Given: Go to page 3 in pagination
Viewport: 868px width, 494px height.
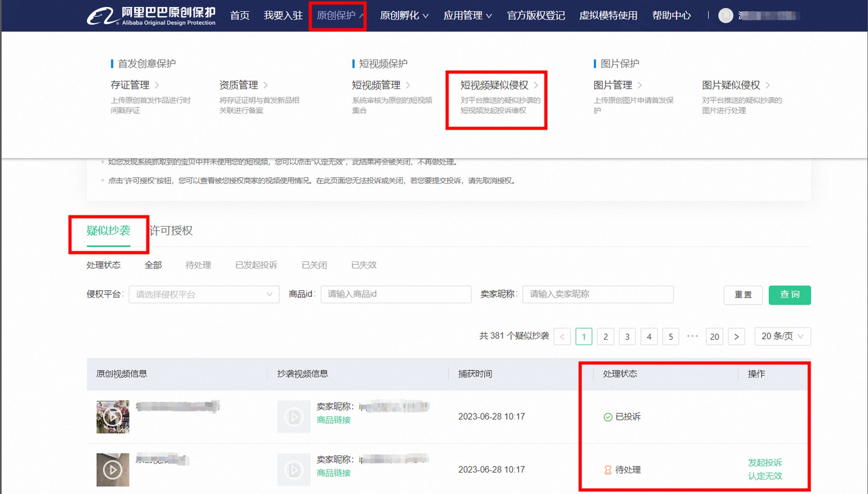Looking at the screenshot, I should (627, 337).
